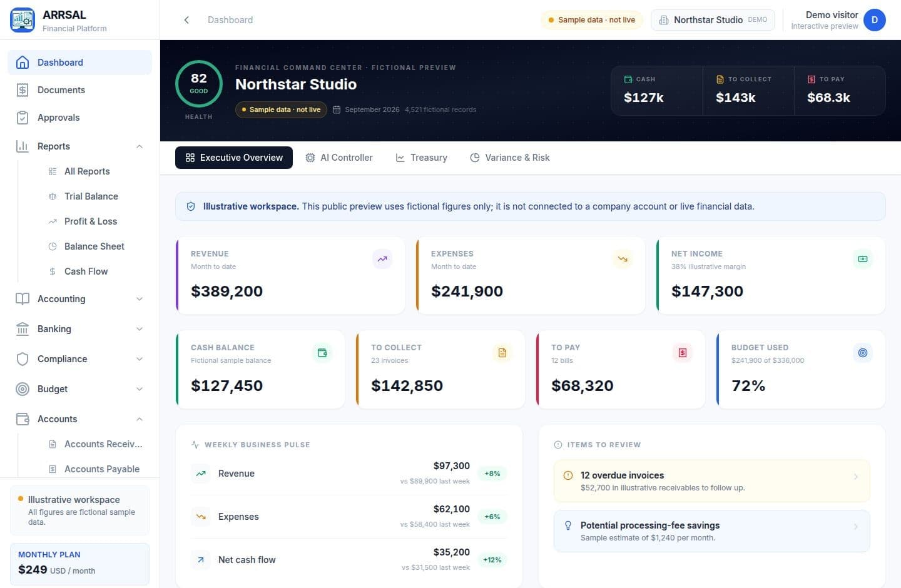Click the Accounting book icon

[23, 299]
